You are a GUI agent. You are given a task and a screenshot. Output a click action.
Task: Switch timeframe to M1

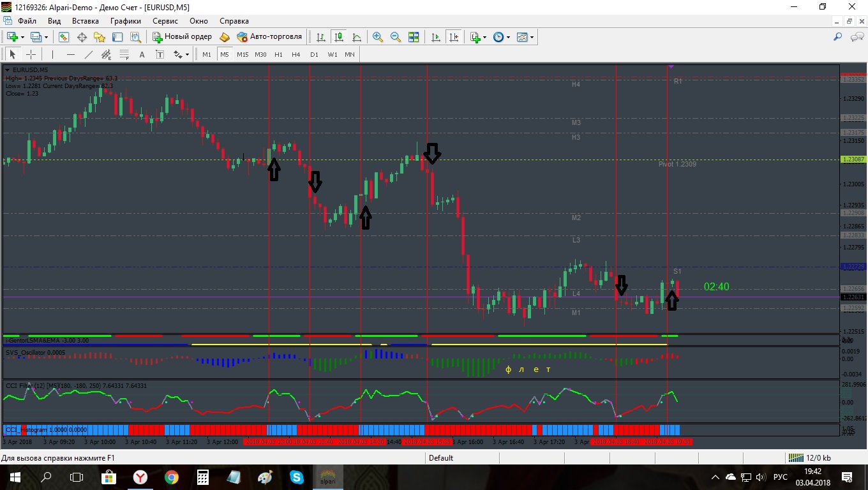tap(207, 54)
